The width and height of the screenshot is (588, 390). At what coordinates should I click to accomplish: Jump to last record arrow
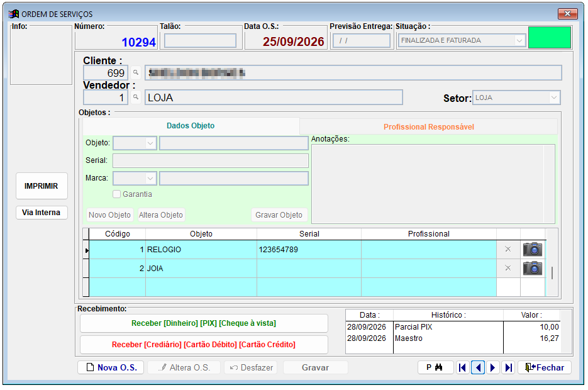coord(508,367)
